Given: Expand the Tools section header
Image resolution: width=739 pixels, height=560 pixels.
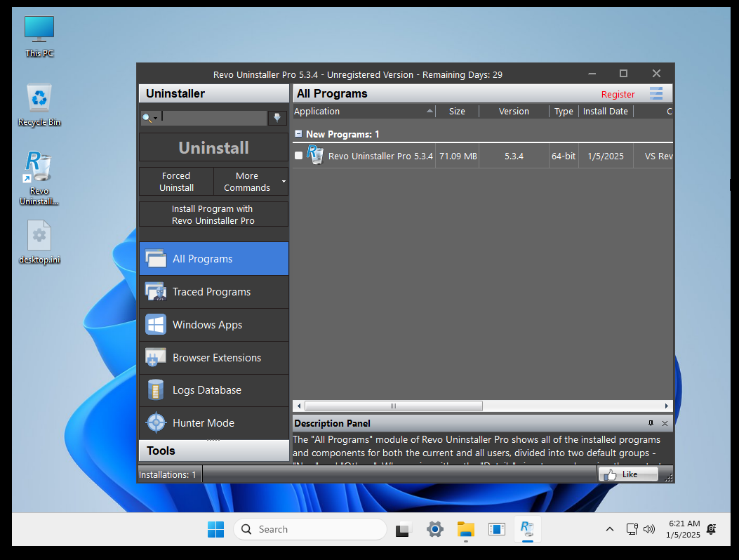Looking at the screenshot, I should 214,451.
